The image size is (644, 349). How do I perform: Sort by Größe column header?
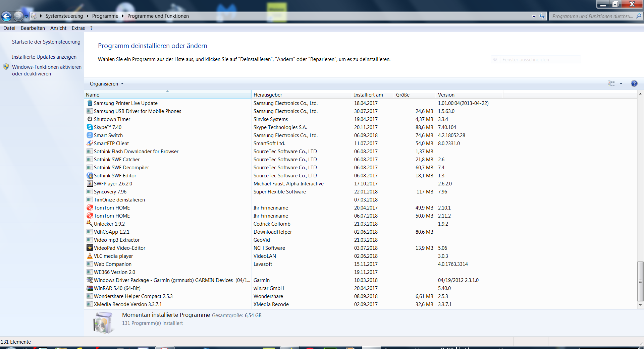click(x=415, y=95)
